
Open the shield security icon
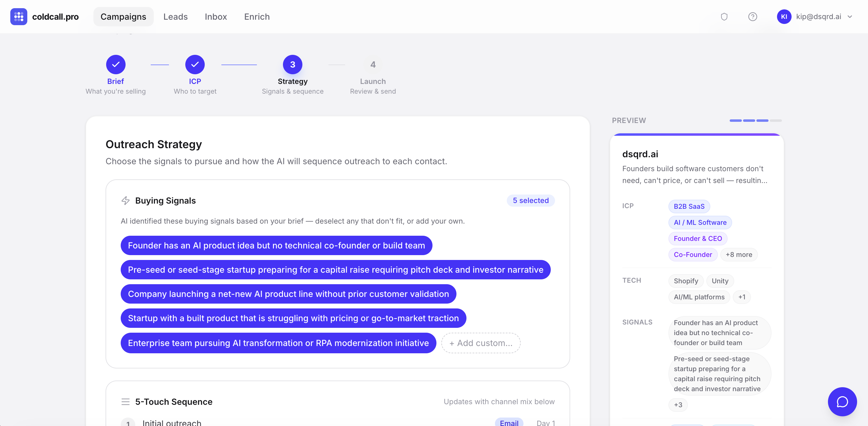coord(724,16)
